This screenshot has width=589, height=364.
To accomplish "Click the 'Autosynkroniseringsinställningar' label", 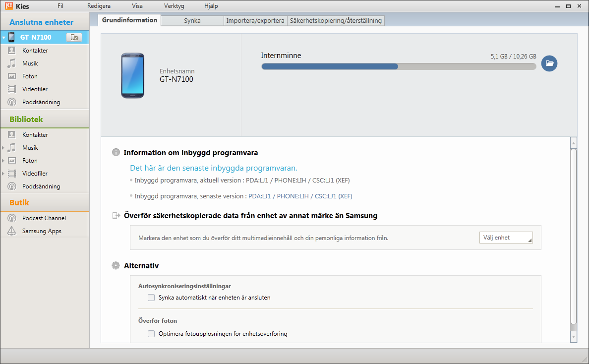I will click(x=184, y=286).
